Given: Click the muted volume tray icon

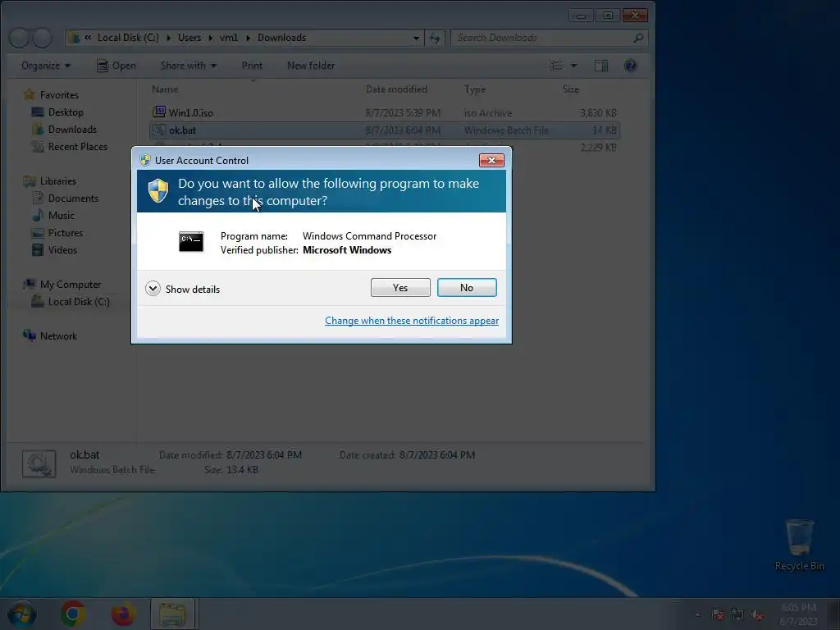Looking at the screenshot, I should pyautogui.click(x=757, y=614).
